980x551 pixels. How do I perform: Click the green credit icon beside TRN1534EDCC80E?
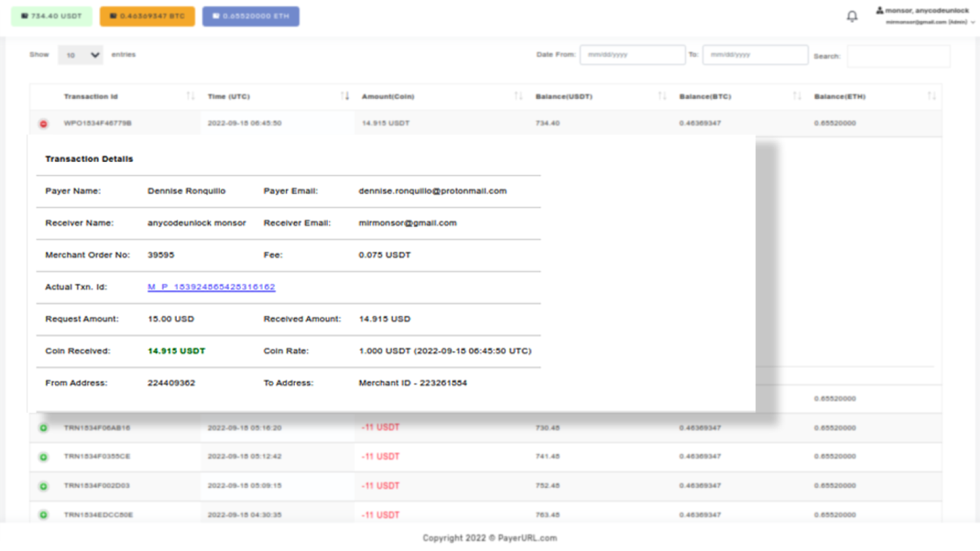[43, 515]
